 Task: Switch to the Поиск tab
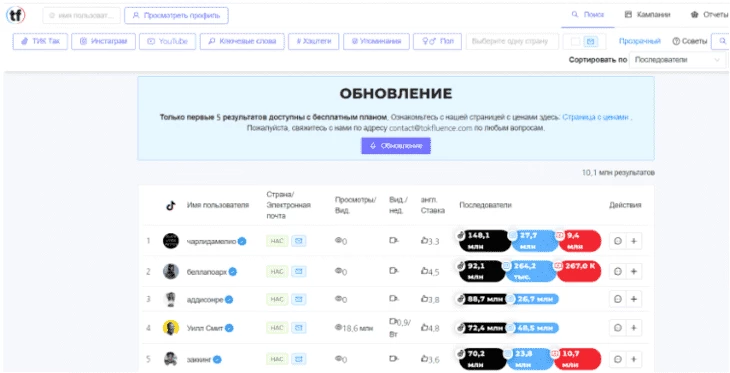pos(588,14)
